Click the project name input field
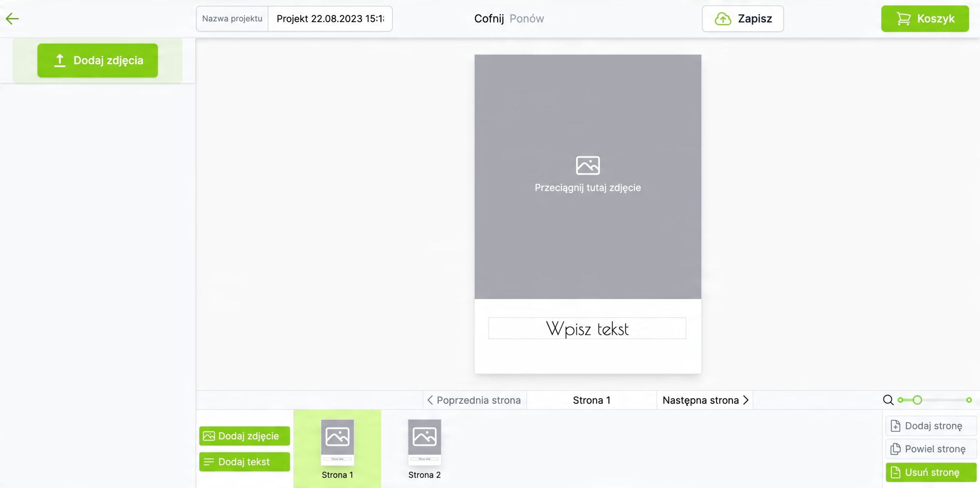Screen dimensions: 980x488 pyautogui.click(x=330, y=19)
